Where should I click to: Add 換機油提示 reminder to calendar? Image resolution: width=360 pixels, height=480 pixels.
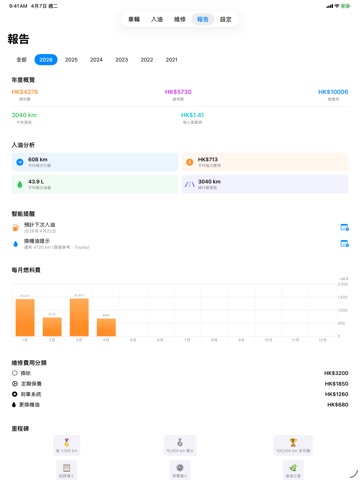click(344, 243)
